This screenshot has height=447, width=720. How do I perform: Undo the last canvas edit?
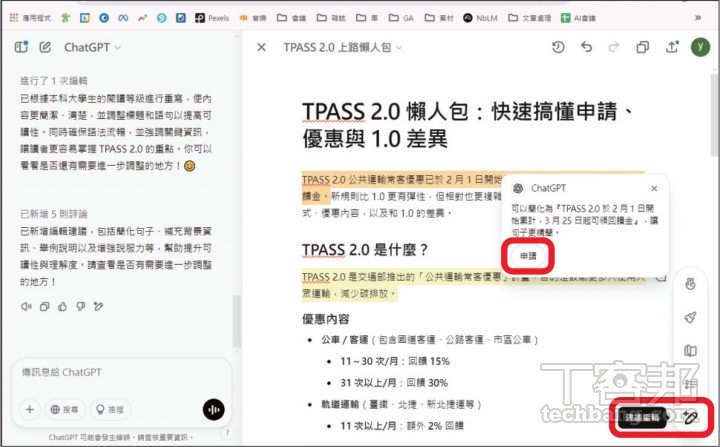586,47
